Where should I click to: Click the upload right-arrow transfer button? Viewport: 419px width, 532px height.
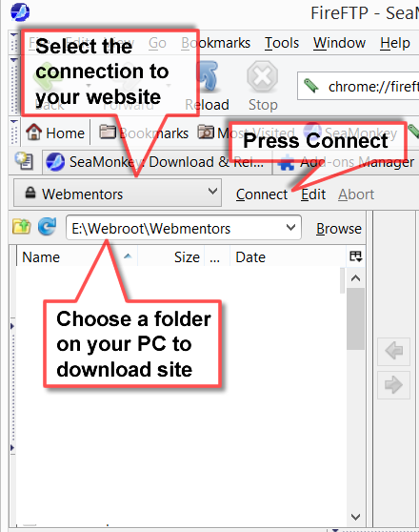[x=393, y=385]
